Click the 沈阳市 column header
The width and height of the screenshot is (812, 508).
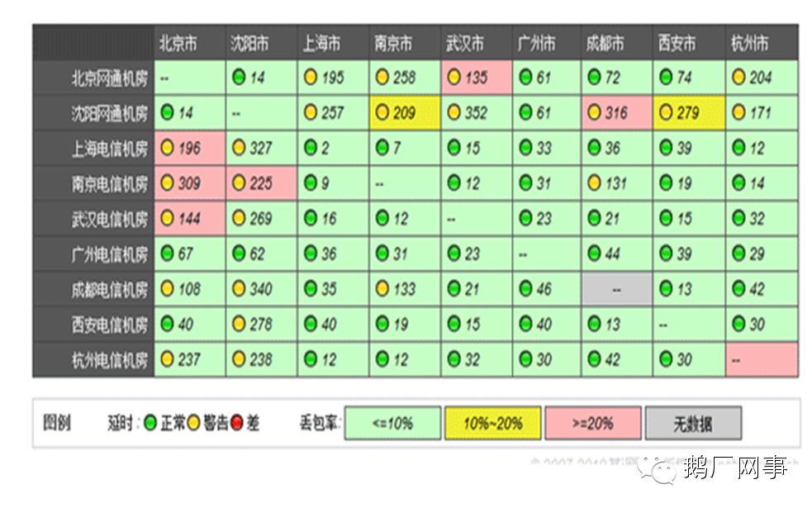(x=262, y=42)
